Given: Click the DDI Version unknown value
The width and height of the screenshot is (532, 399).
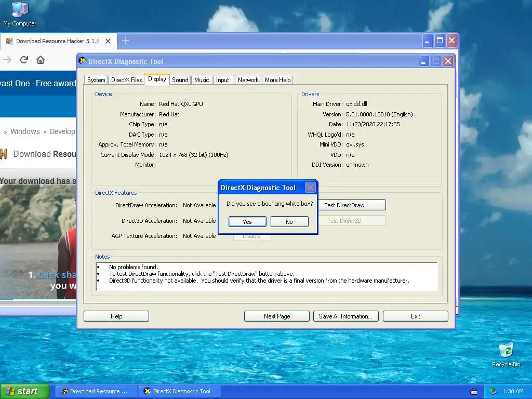Looking at the screenshot, I should 357,165.
